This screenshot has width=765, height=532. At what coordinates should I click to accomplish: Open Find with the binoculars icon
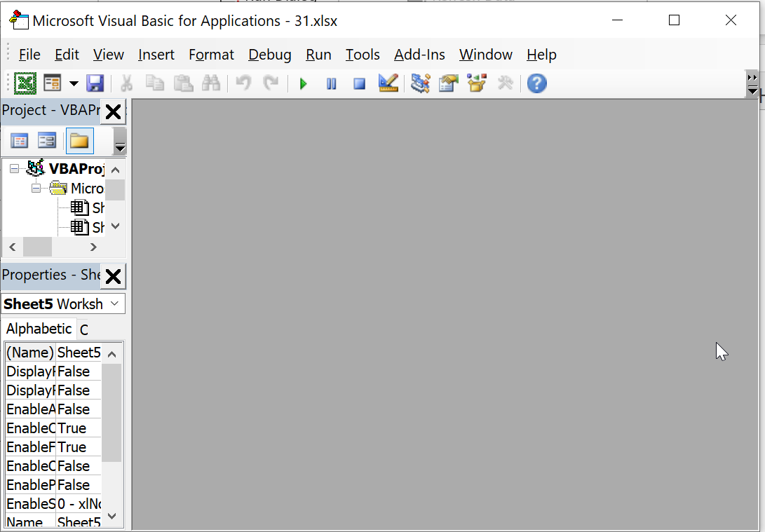pyautogui.click(x=211, y=83)
